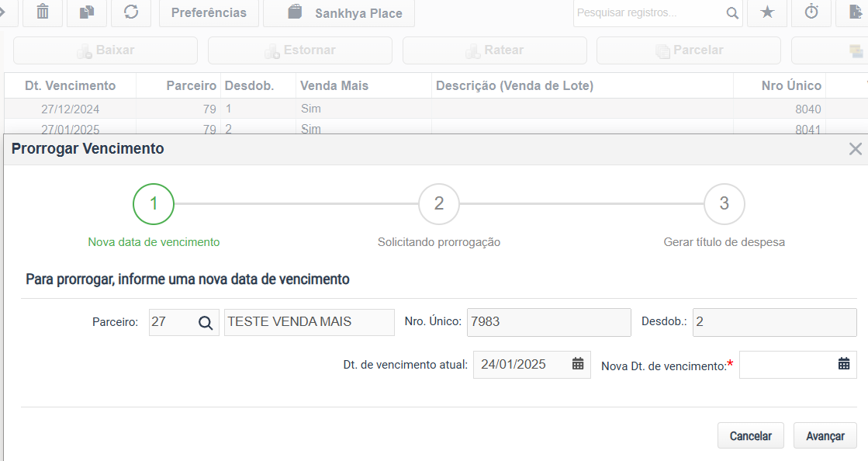Close the Prorrogar Vencimento dialog
This screenshot has height=461, width=868.
click(856, 149)
